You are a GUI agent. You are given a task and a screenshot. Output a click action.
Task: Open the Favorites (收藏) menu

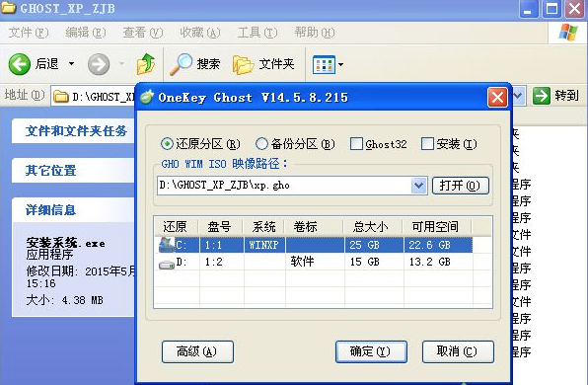200,33
